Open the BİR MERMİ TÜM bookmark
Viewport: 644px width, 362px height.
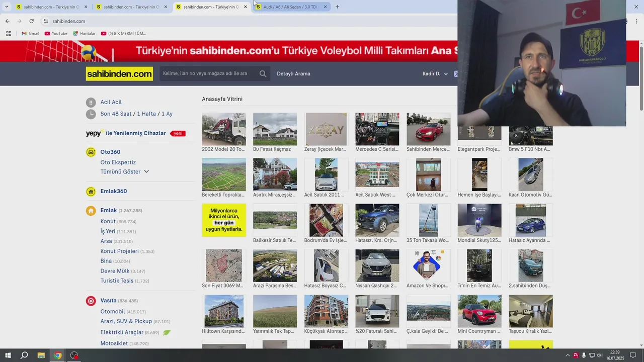123,34
